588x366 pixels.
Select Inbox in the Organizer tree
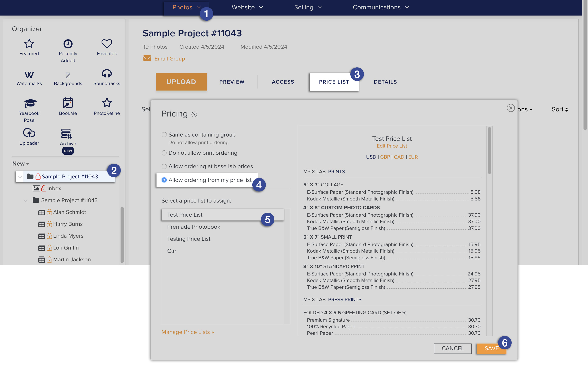coord(54,188)
